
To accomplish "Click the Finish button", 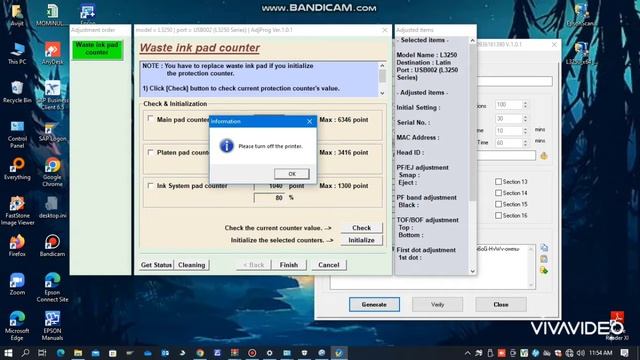I will pyautogui.click(x=289, y=265).
